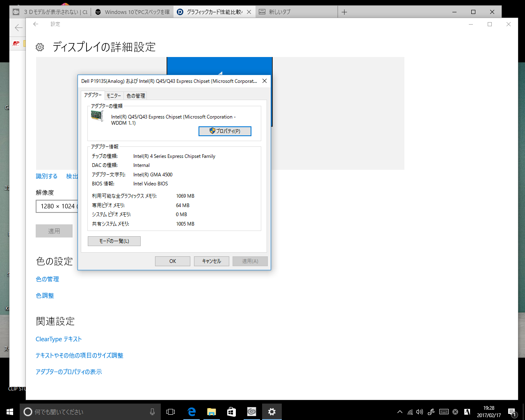Switch to the 新しいタブ browser tab

point(297,12)
